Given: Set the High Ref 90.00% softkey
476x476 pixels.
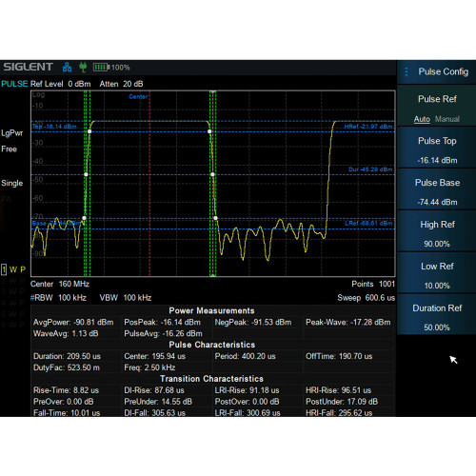Looking at the screenshot, I should (x=437, y=231).
